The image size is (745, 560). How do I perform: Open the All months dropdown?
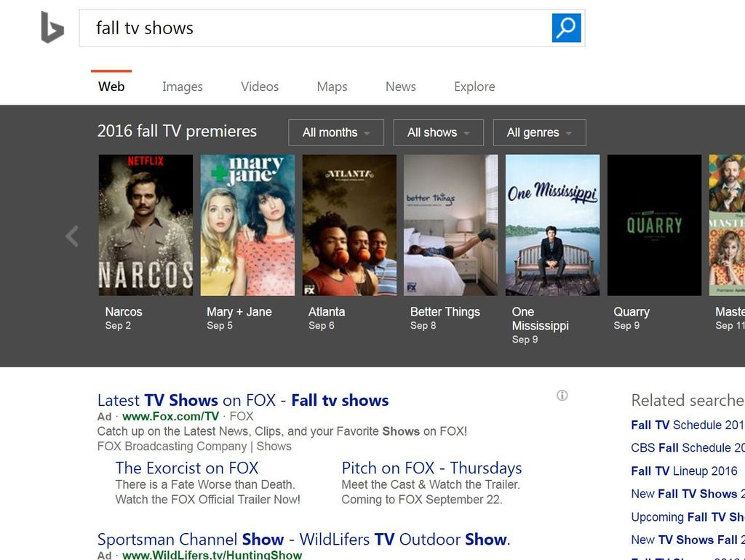coord(335,132)
